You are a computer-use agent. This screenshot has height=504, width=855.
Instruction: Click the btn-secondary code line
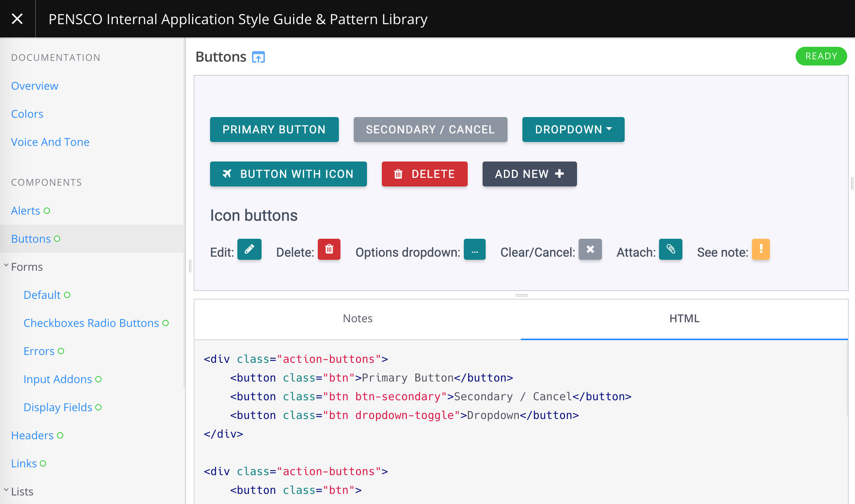click(431, 396)
